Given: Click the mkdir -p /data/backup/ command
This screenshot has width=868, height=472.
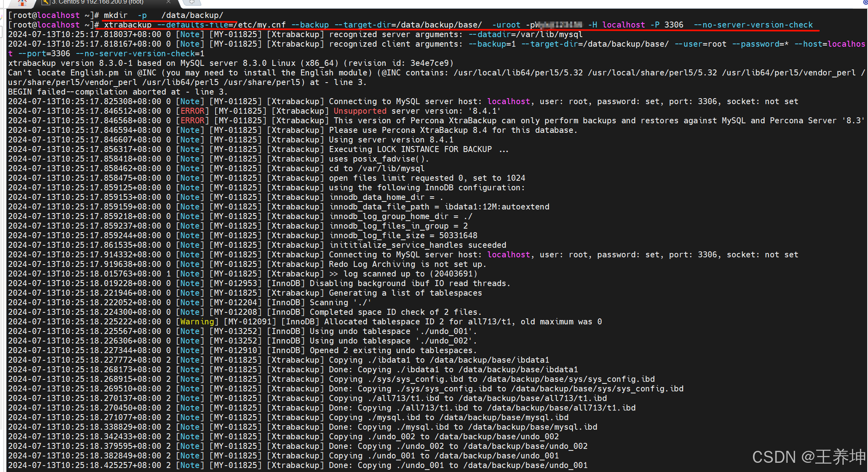Looking at the screenshot, I should pyautogui.click(x=163, y=15).
